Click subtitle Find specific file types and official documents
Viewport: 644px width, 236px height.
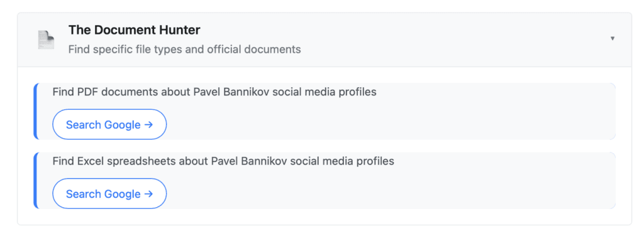(x=184, y=50)
